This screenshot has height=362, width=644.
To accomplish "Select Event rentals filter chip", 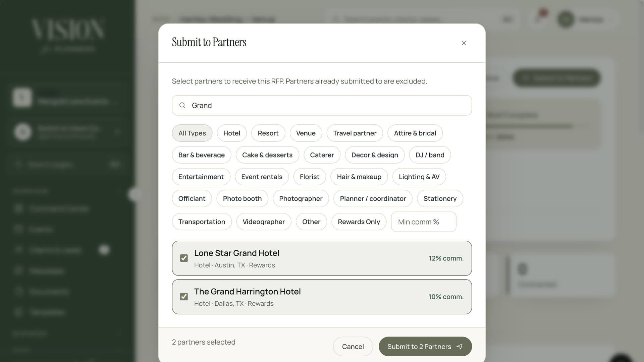I will pyautogui.click(x=262, y=177).
